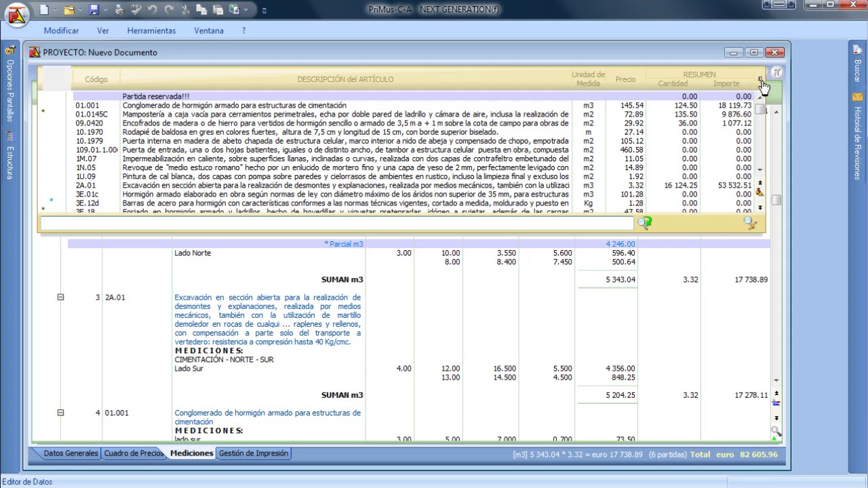Click the copy icon in toolbar
The image size is (868, 488).
(x=201, y=10)
